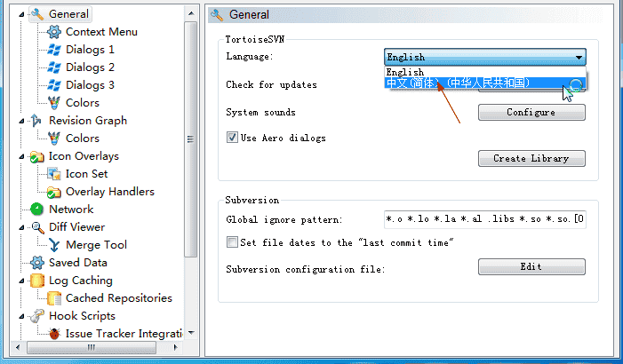
Task: Click the Colors icon under Dialogs 3
Action: pyautogui.click(x=54, y=103)
